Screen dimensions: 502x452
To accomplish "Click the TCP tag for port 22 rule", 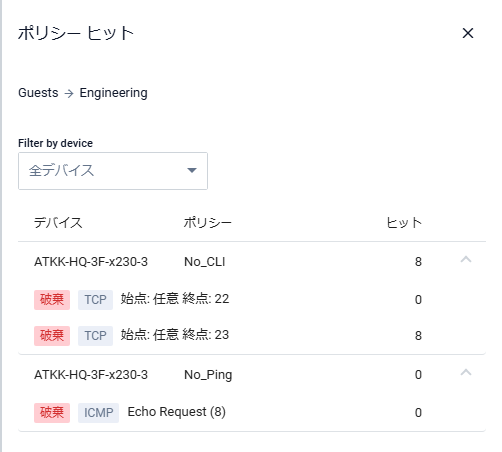I will pos(95,300).
